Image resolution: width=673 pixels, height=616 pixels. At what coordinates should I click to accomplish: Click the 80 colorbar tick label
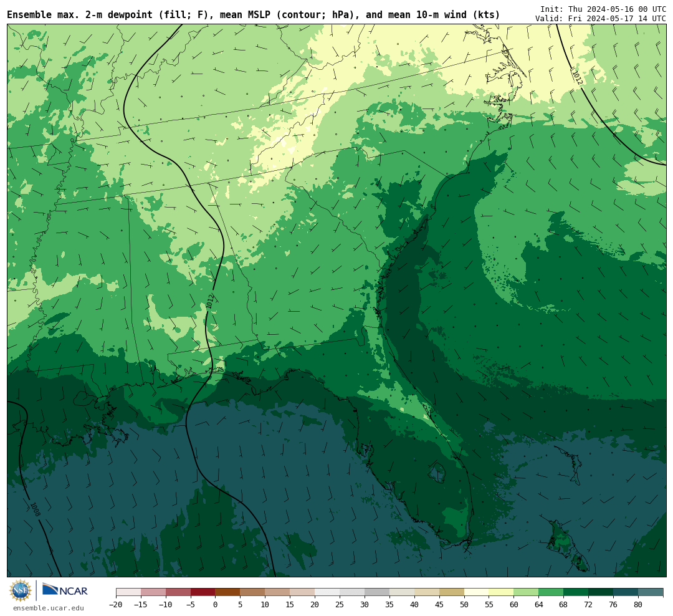(639, 605)
